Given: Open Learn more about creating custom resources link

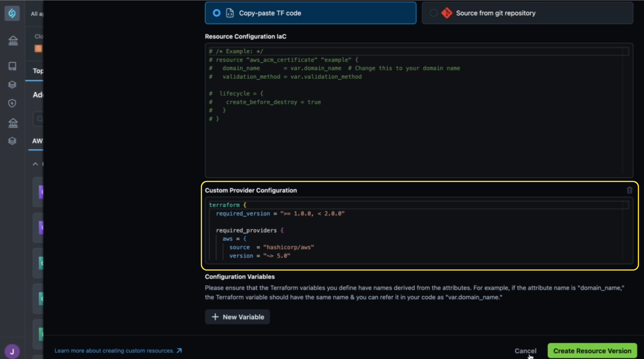Looking at the screenshot, I should click(x=118, y=351).
